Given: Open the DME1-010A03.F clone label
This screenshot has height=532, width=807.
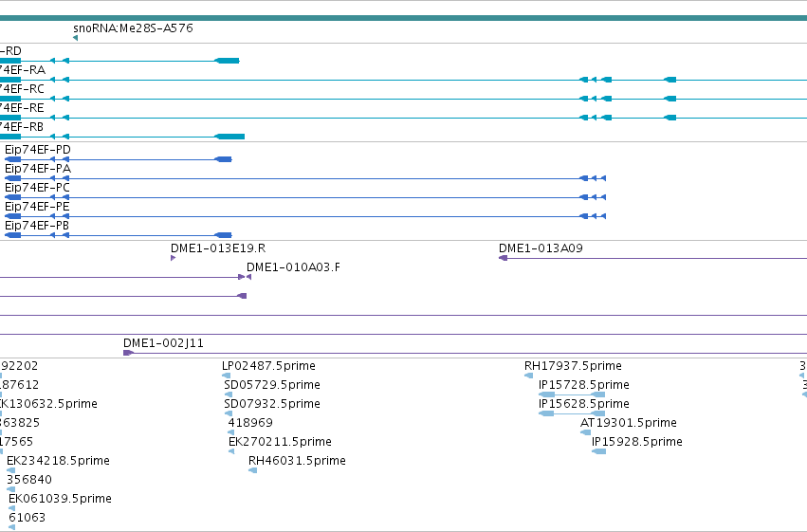Looking at the screenshot, I should click(293, 267).
